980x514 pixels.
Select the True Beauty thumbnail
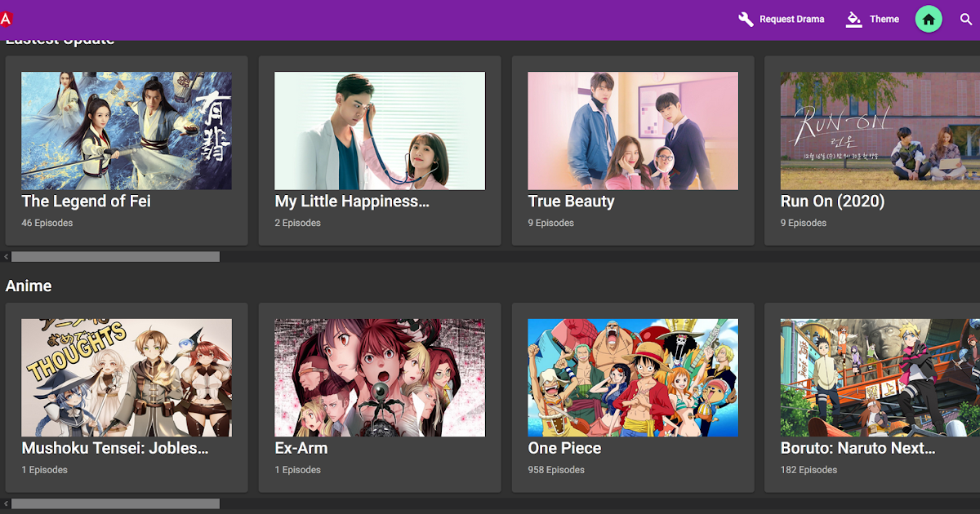click(633, 131)
